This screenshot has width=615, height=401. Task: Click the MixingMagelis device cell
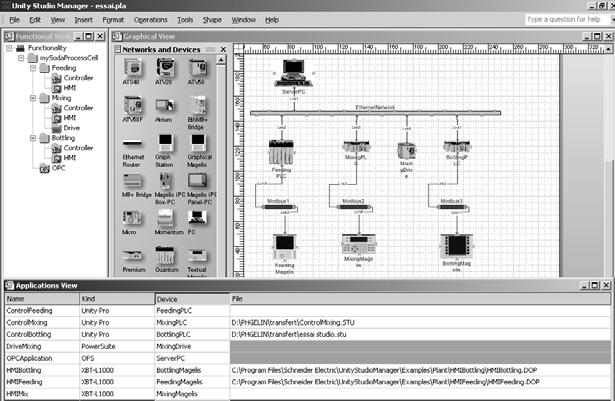[x=192, y=394]
